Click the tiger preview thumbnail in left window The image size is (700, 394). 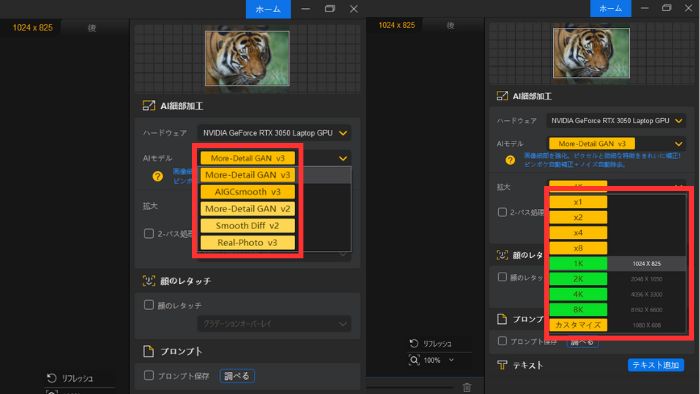click(247, 58)
